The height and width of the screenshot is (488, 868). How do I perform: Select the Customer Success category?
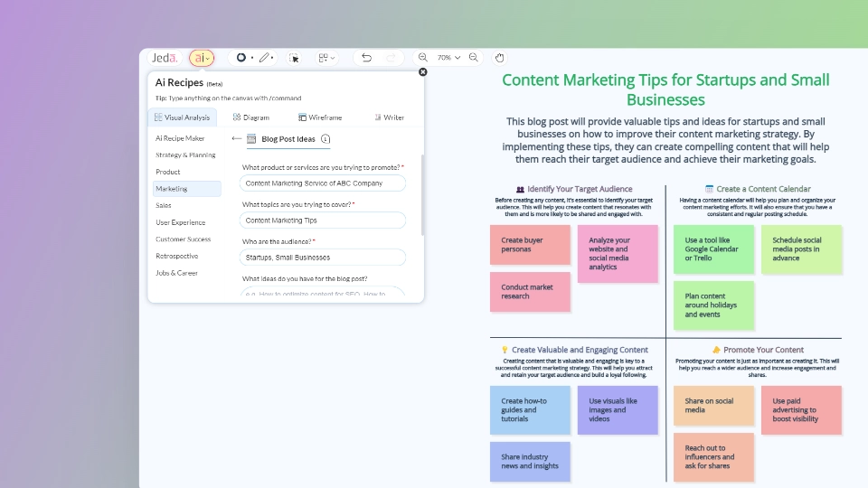[x=184, y=239]
